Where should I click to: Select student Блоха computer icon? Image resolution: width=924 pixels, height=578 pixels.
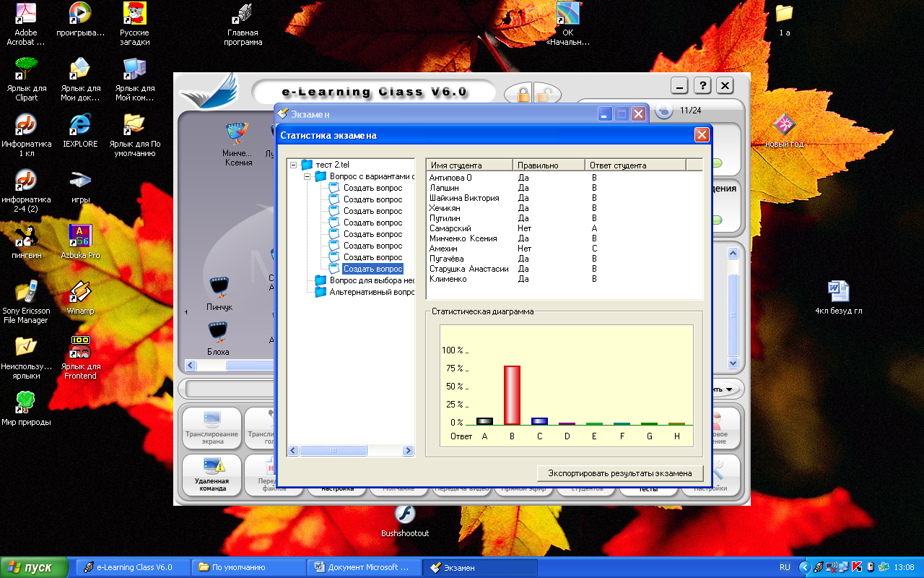point(217,338)
